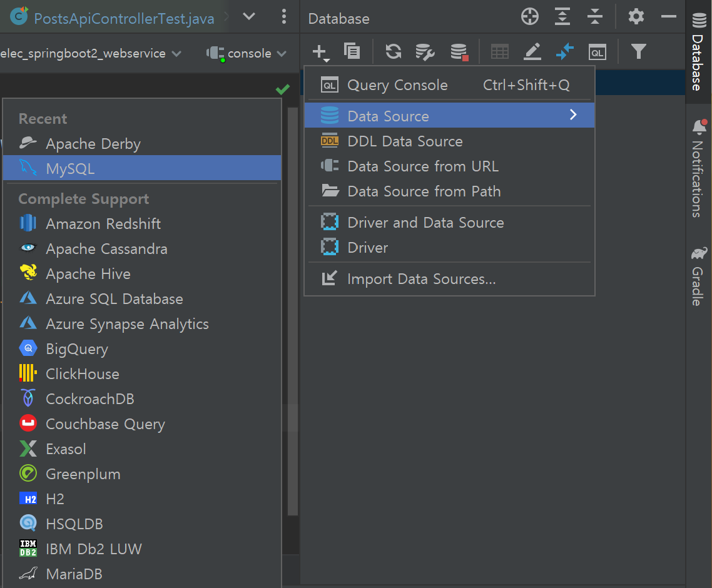
Task: Open elec_springboot2_webservice schema dropdown
Action: pyautogui.click(x=91, y=54)
